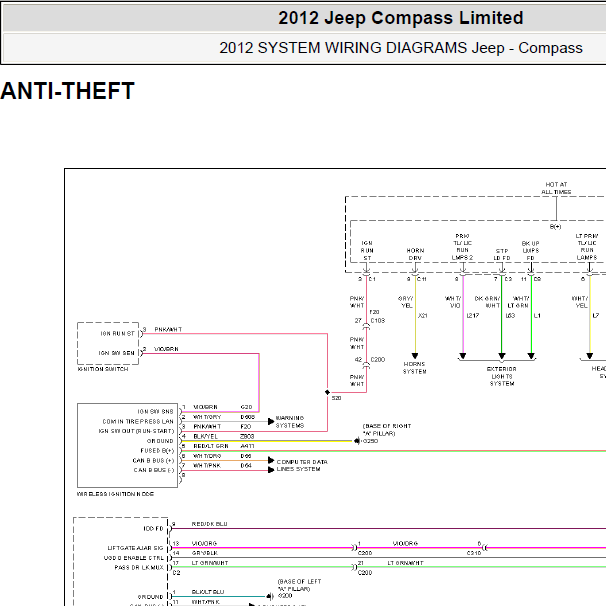
Task: Click the "FUSED B(+)" pin label
Action: point(157,451)
